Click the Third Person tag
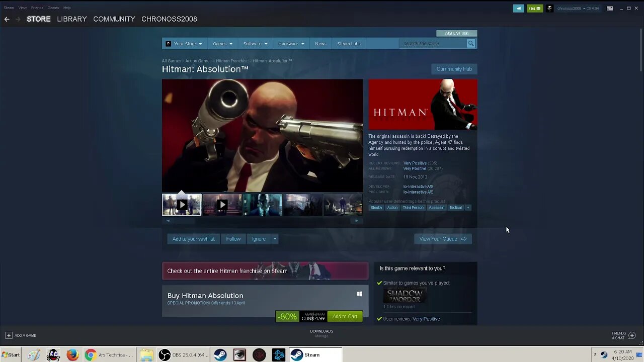 tap(413, 208)
